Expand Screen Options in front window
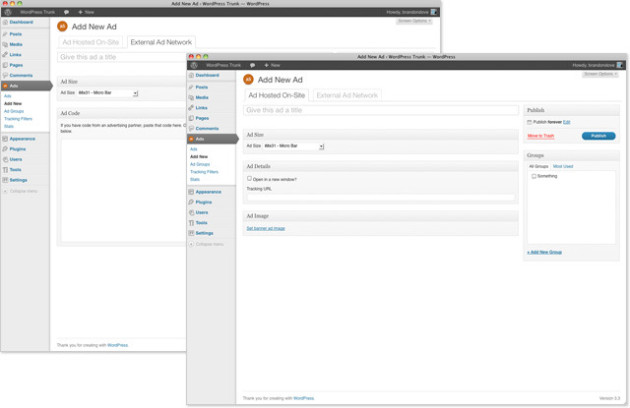630x408 pixels. coord(600,74)
